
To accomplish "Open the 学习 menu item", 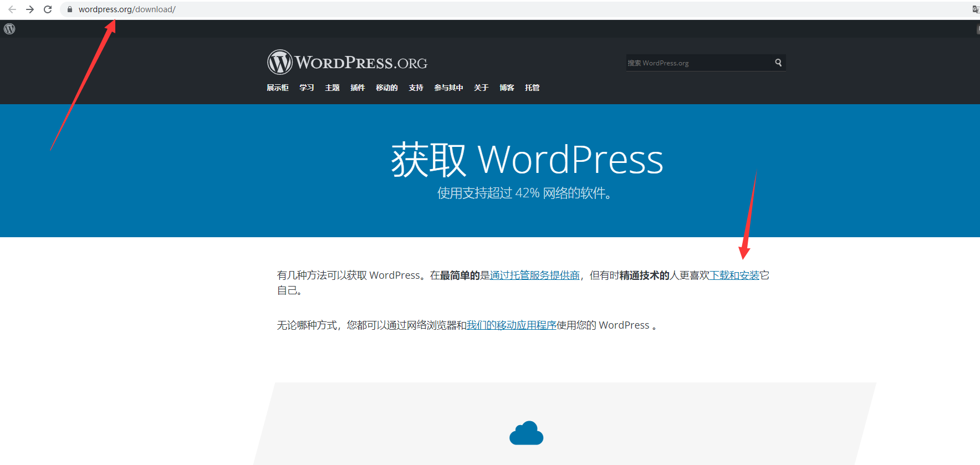I will [307, 88].
